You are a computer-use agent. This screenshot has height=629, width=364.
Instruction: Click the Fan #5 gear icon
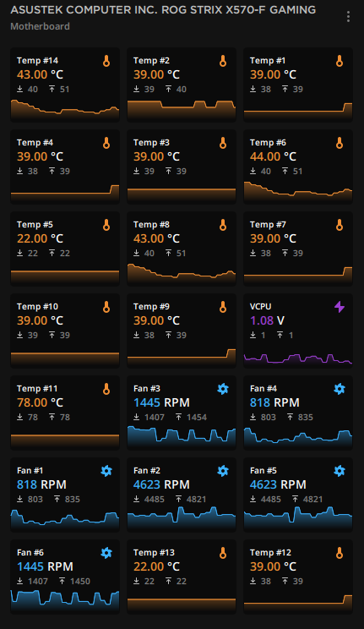pyautogui.click(x=340, y=471)
